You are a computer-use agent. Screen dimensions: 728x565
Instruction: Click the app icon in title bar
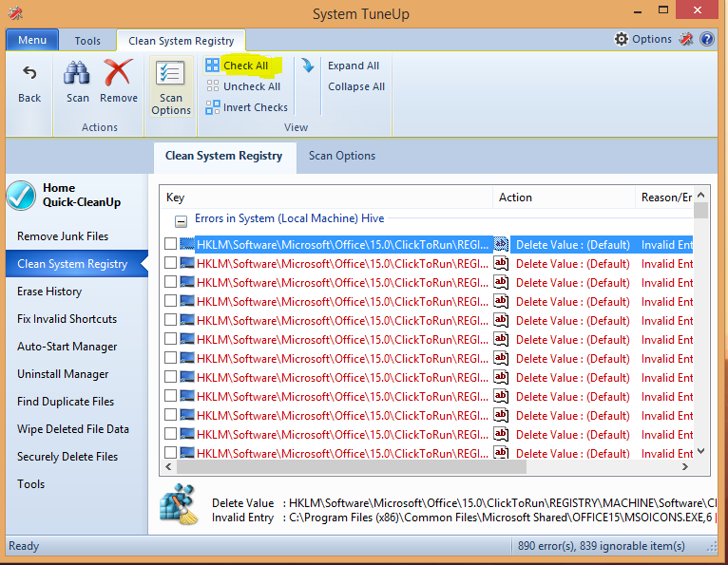coord(15,13)
